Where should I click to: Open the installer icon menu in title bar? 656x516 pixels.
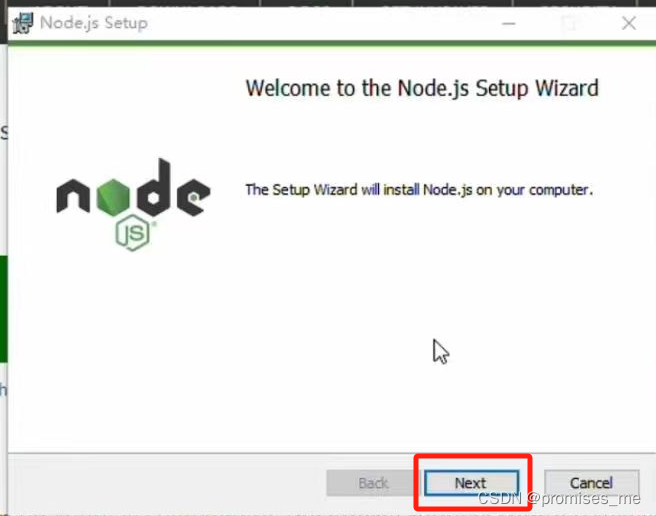tap(23, 23)
